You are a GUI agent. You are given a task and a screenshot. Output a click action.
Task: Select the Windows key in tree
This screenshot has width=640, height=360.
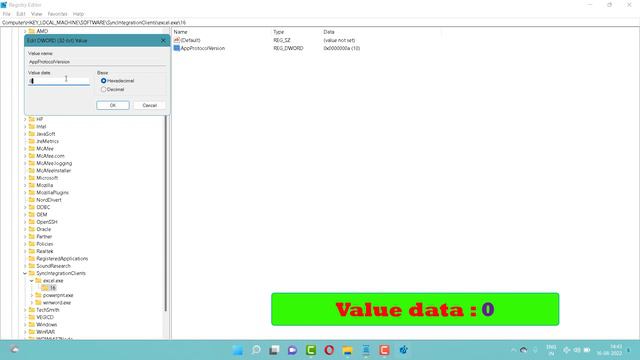coord(47,324)
